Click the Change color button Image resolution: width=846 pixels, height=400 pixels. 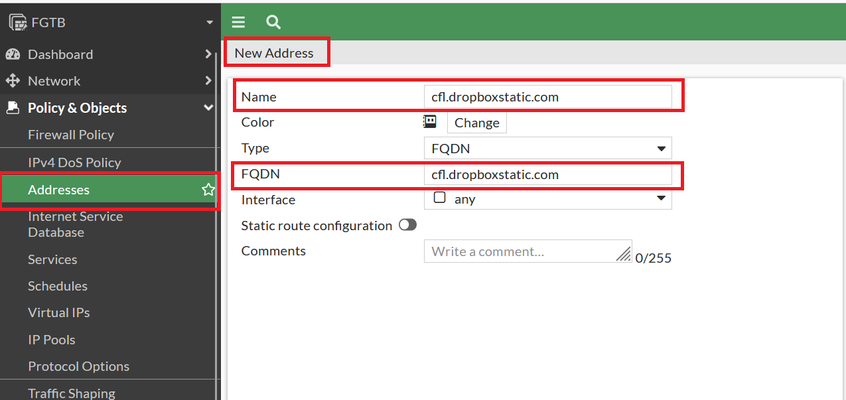[476, 123]
